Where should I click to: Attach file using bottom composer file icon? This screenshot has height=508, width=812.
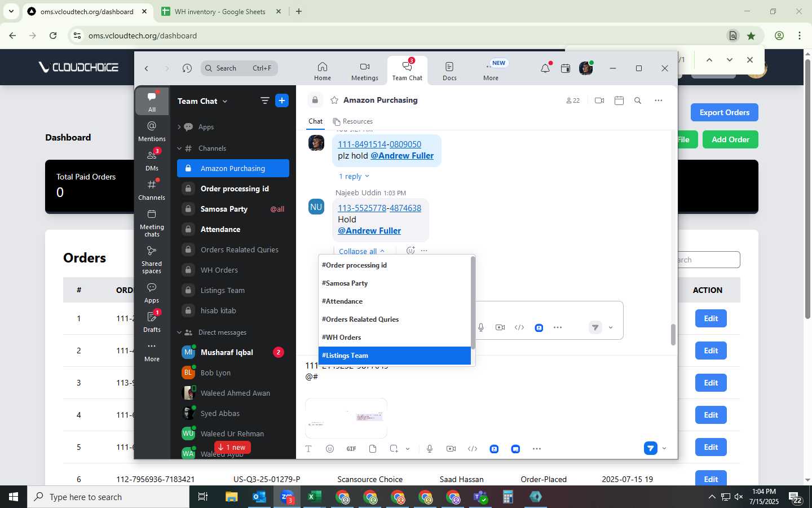coord(373,449)
